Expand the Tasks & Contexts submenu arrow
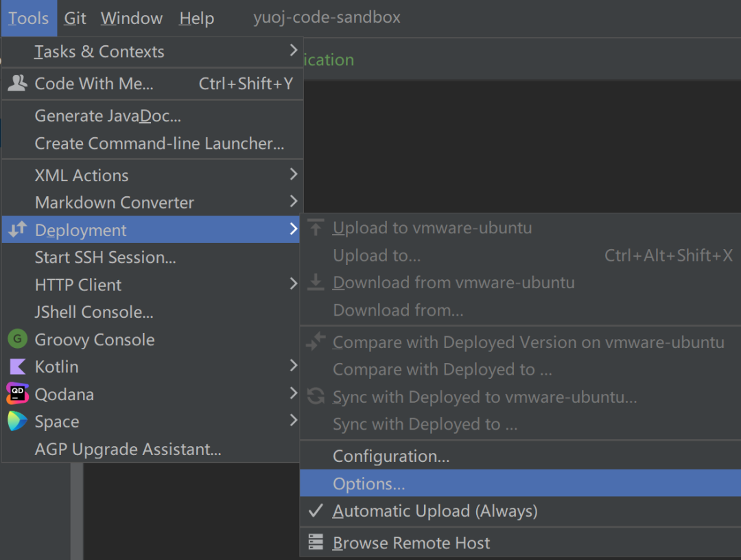 coord(294,51)
